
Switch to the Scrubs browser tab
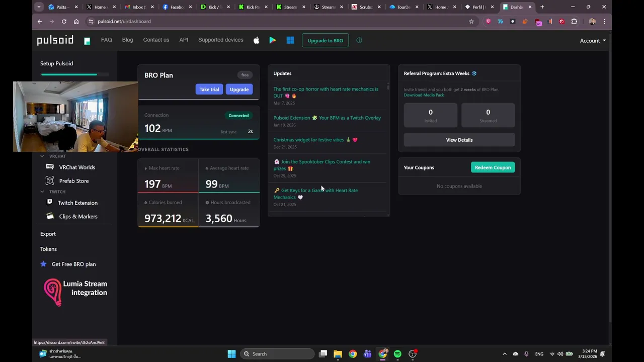pyautogui.click(x=365, y=7)
